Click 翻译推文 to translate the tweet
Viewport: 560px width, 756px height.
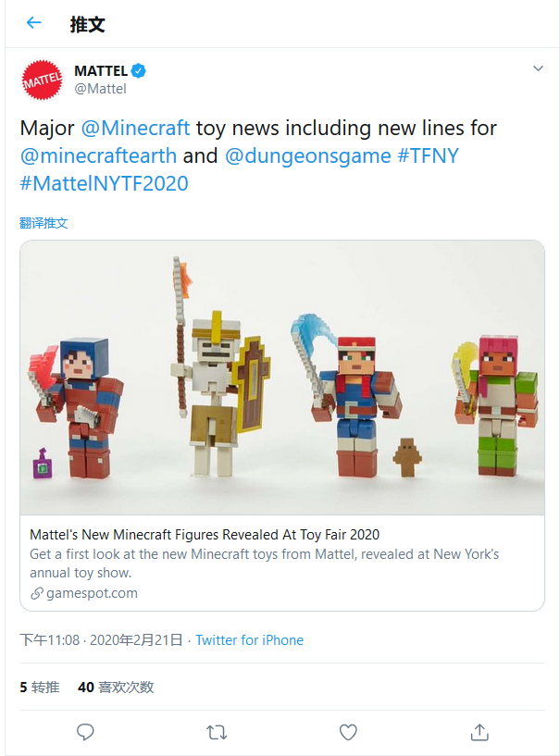pos(44,223)
